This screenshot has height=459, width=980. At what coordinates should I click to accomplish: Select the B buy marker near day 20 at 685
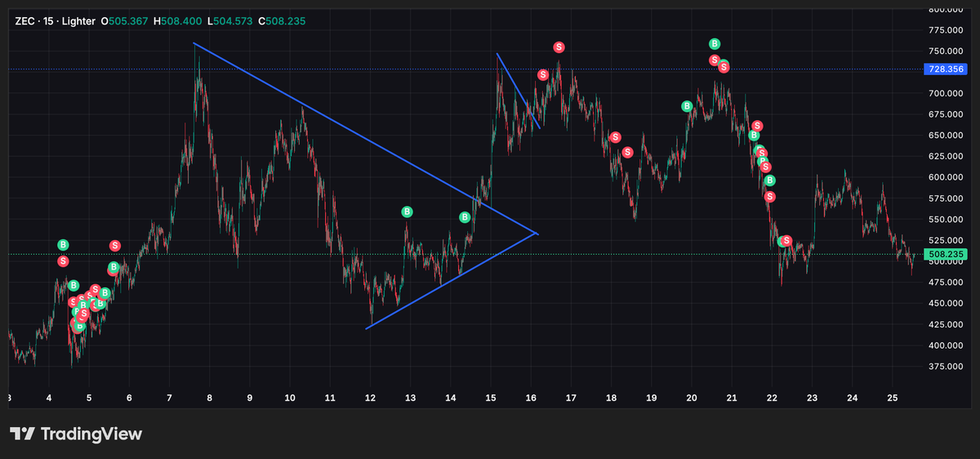click(x=687, y=106)
